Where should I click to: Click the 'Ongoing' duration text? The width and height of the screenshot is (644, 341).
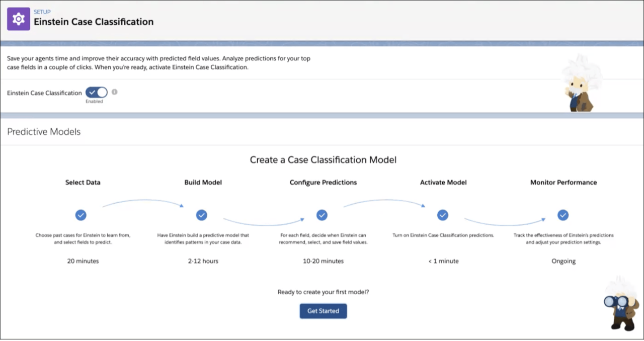click(563, 261)
